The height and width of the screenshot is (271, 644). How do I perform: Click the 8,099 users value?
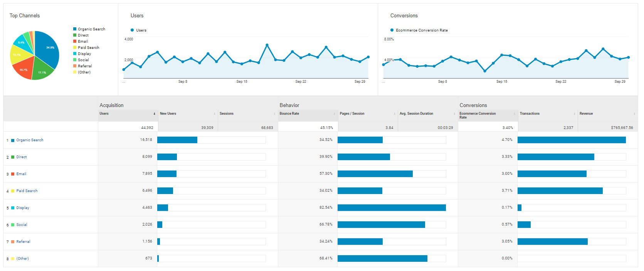click(147, 157)
